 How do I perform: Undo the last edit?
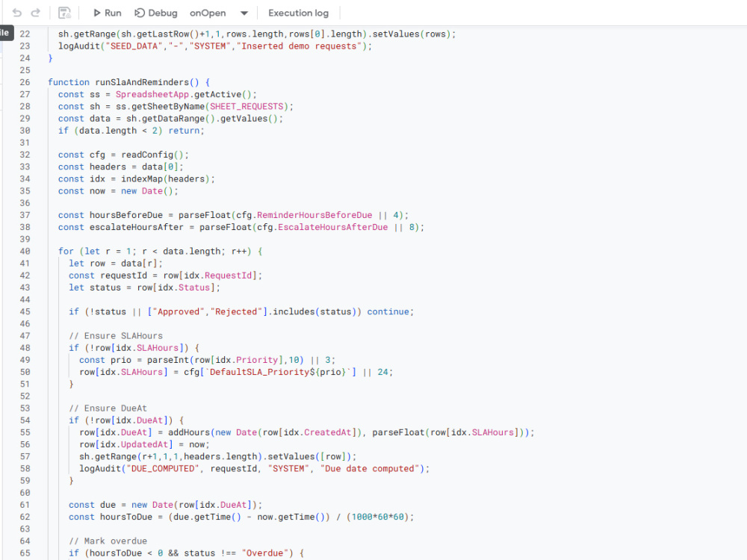coord(17,13)
